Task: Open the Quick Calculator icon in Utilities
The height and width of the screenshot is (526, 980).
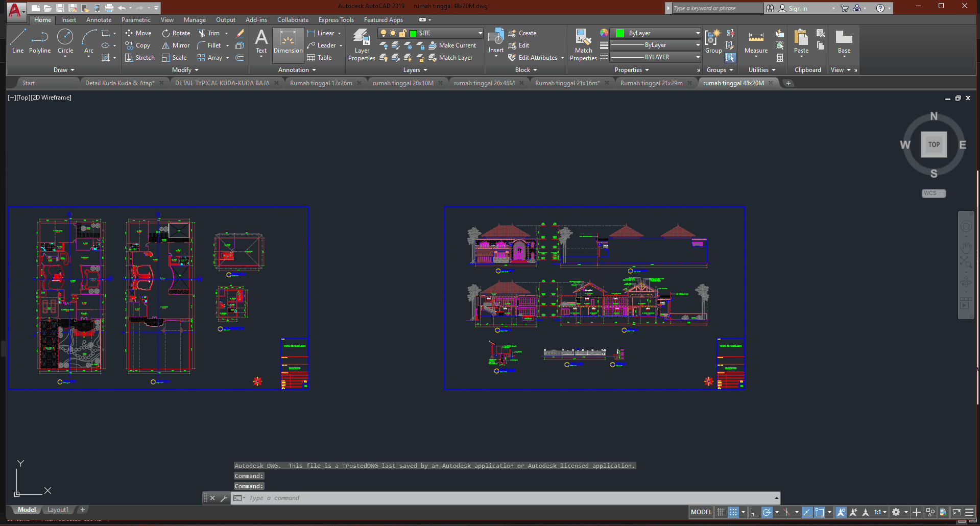Action: click(780, 58)
